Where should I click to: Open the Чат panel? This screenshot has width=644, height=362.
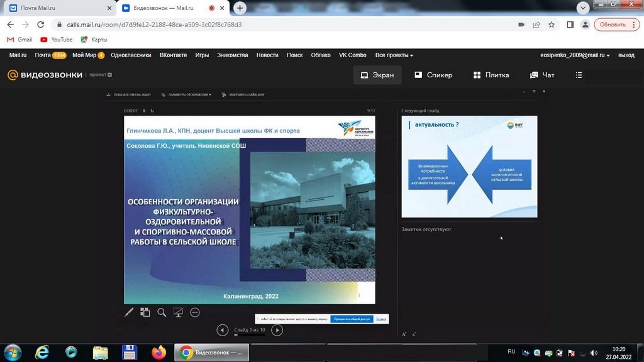(542, 75)
